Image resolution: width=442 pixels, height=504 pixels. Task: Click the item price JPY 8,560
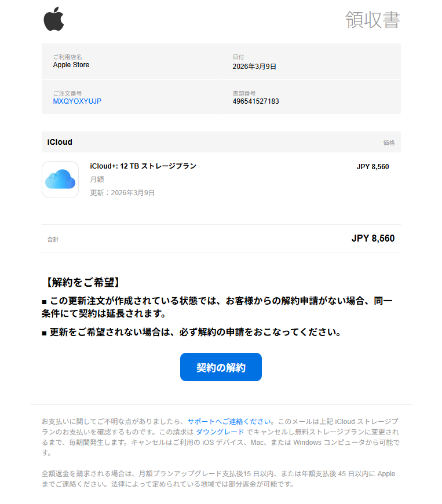click(x=372, y=167)
